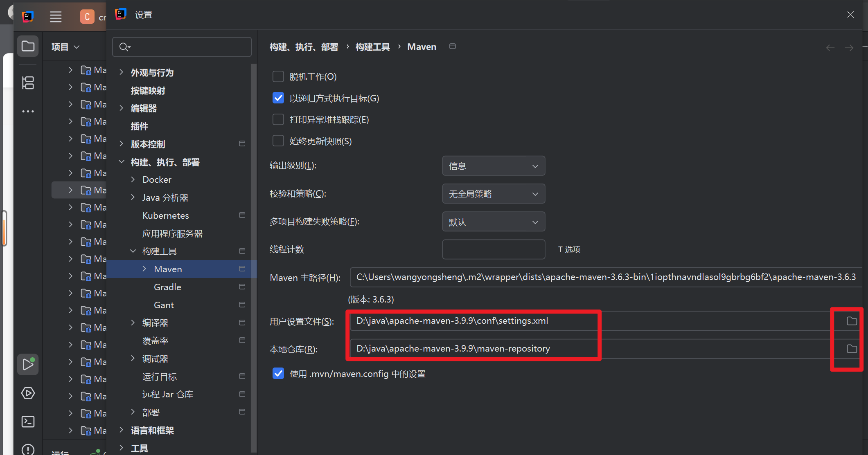
Task: Uncheck 以递归方式执行目标 checkbox
Action: point(278,98)
